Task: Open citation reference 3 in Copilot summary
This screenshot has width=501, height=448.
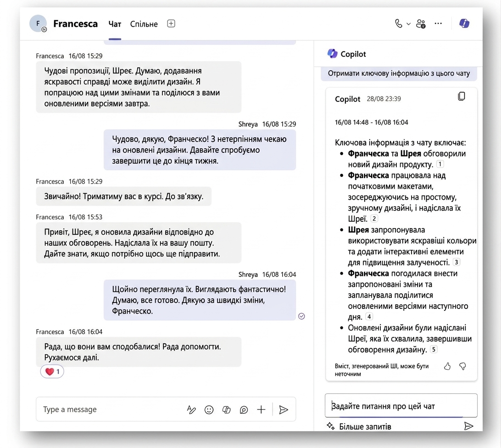Action: [x=456, y=262]
